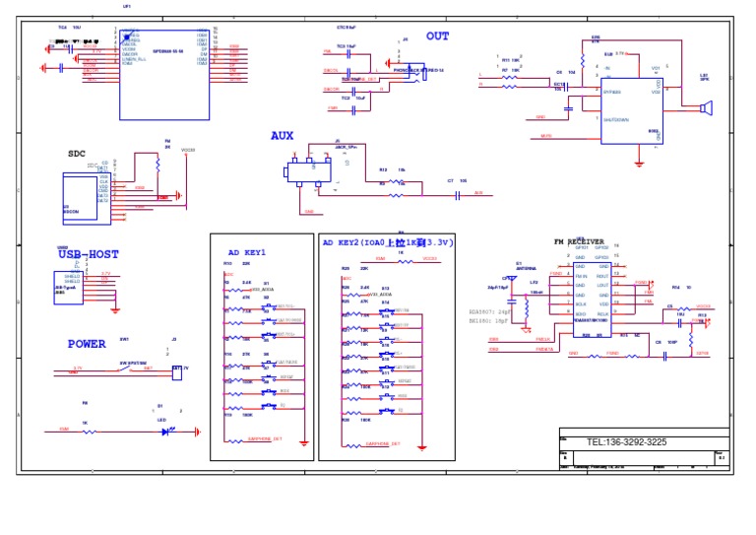Click the "ANTENNA" label
756x535 pixels.
point(526,268)
